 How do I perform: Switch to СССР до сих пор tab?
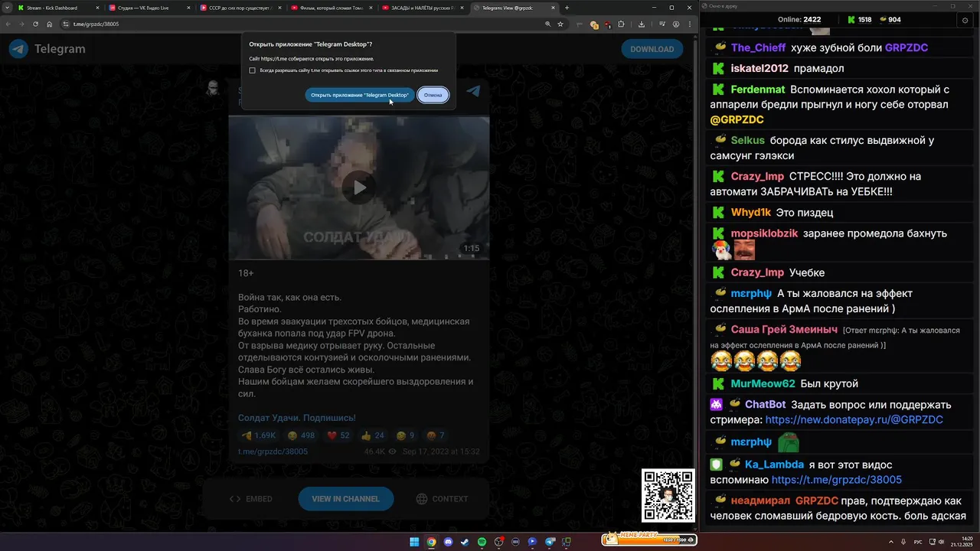[x=239, y=8]
